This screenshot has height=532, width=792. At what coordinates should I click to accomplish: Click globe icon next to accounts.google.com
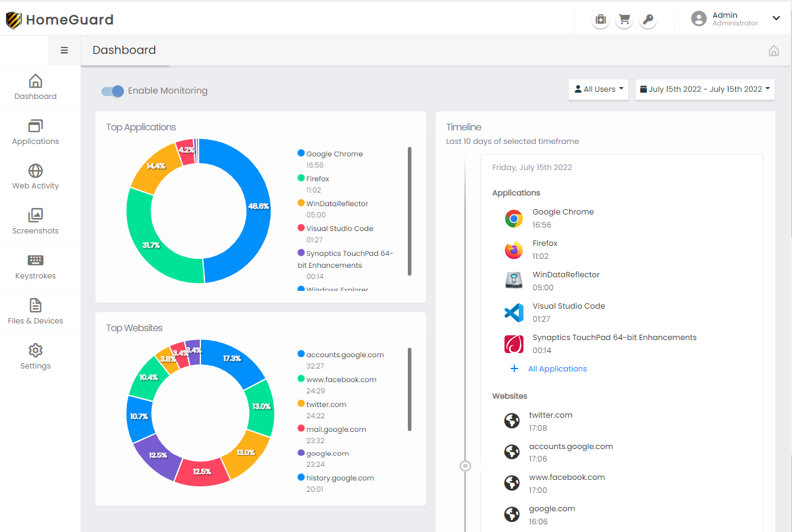tap(512, 452)
